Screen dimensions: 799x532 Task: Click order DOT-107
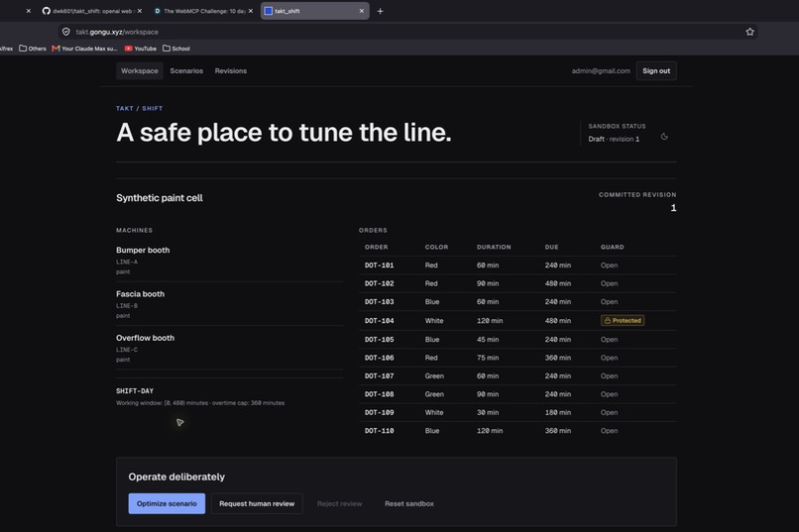pos(379,376)
